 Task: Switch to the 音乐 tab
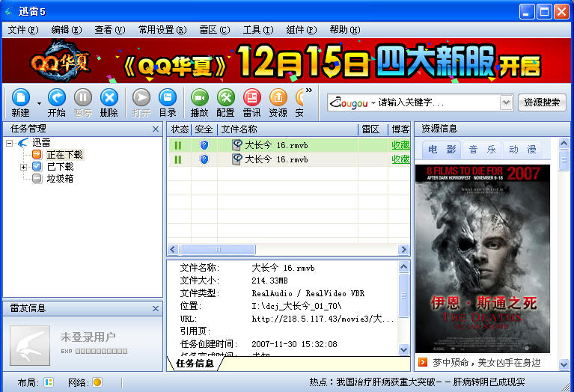point(483,150)
